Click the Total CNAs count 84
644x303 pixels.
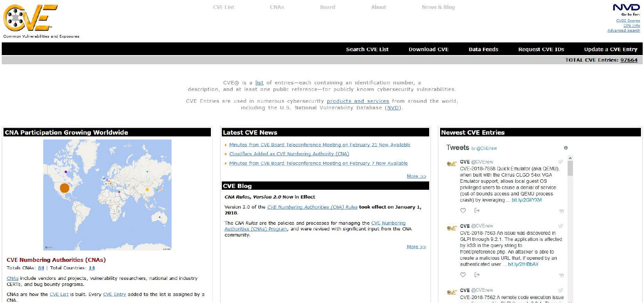(41, 268)
